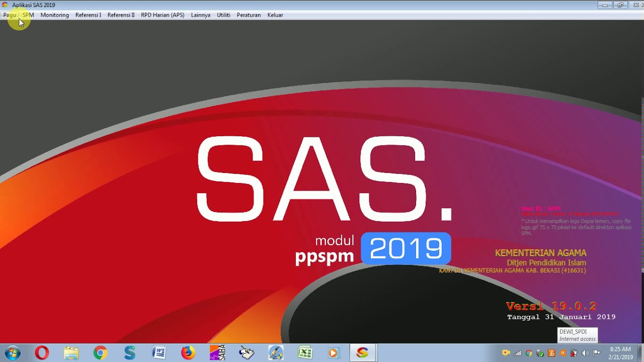The height and width of the screenshot is (362, 644).
Task: Click the 'KEMENTERIAN AGAMA' heading text
Action: click(541, 253)
